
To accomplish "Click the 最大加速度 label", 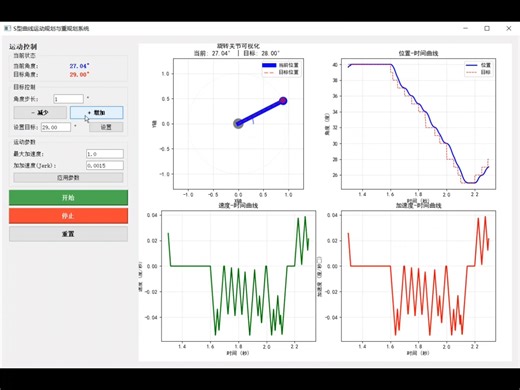I will 28,154.
